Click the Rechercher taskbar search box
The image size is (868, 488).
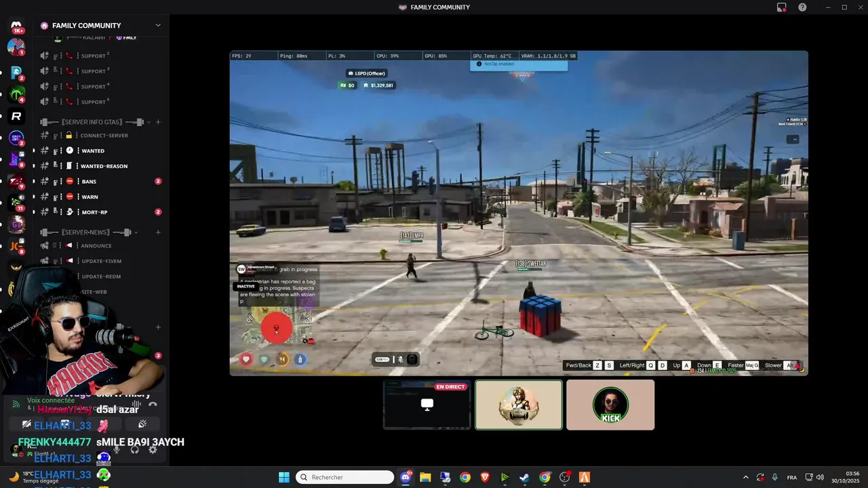click(345, 477)
